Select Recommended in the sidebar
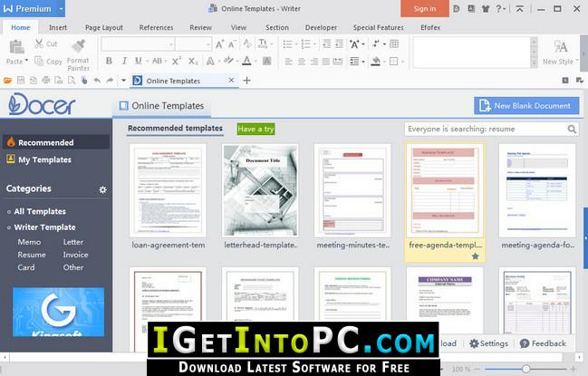Viewport: 588px width, 376px height. coord(56,142)
